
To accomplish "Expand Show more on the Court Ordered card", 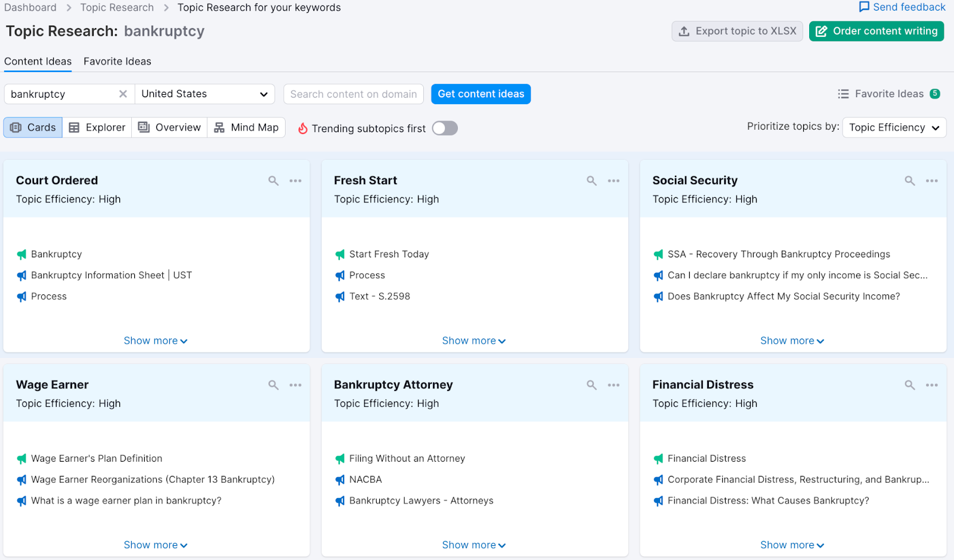I will 155,341.
